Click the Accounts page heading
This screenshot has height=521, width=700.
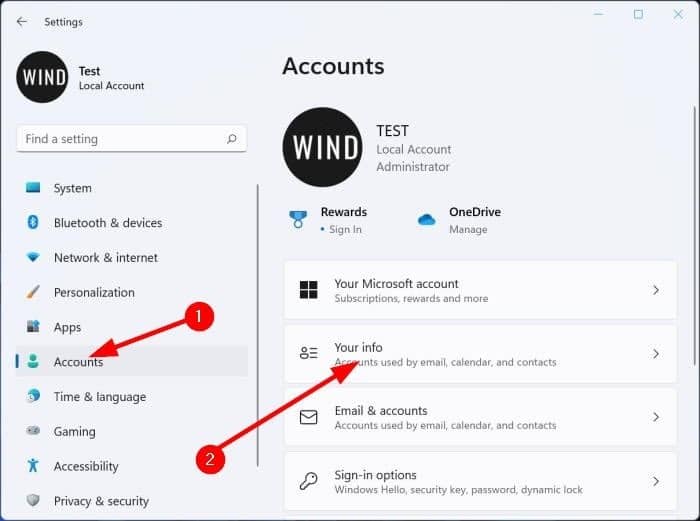coord(333,66)
